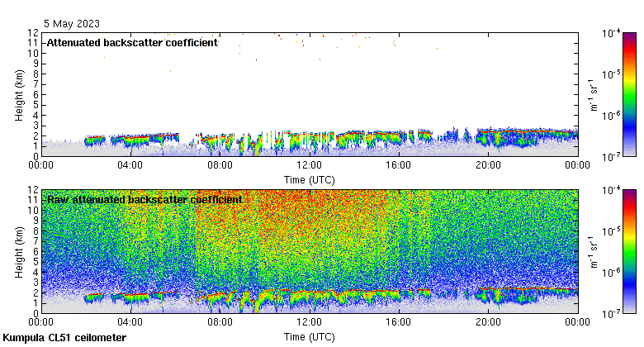Click the height tick "3" of the raw plot

click(x=36, y=283)
